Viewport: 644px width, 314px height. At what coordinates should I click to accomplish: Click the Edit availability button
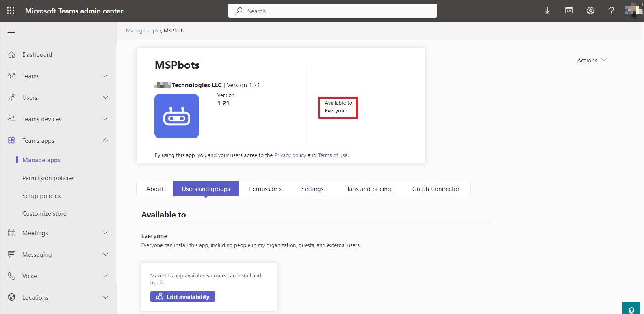pyautogui.click(x=182, y=297)
